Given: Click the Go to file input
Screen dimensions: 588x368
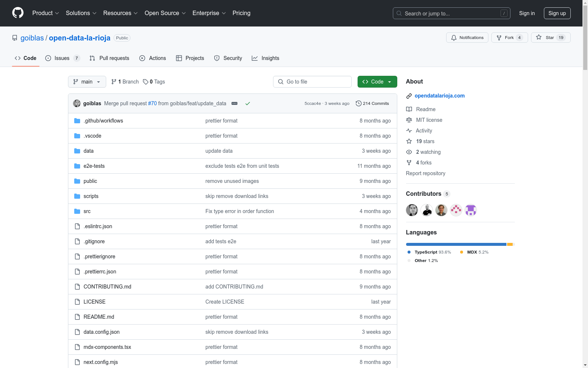Looking at the screenshot, I should coord(312,82).
